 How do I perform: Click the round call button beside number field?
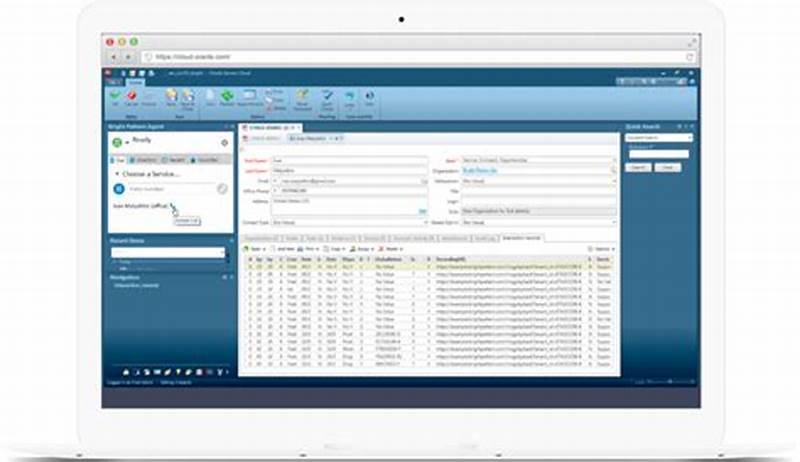click(222, 189)
